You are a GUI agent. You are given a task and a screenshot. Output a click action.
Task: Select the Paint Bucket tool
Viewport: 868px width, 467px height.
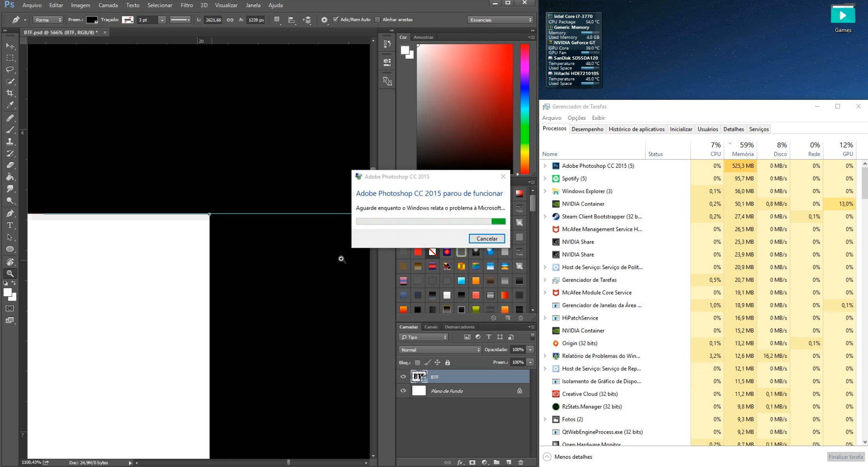coord(10,177)
